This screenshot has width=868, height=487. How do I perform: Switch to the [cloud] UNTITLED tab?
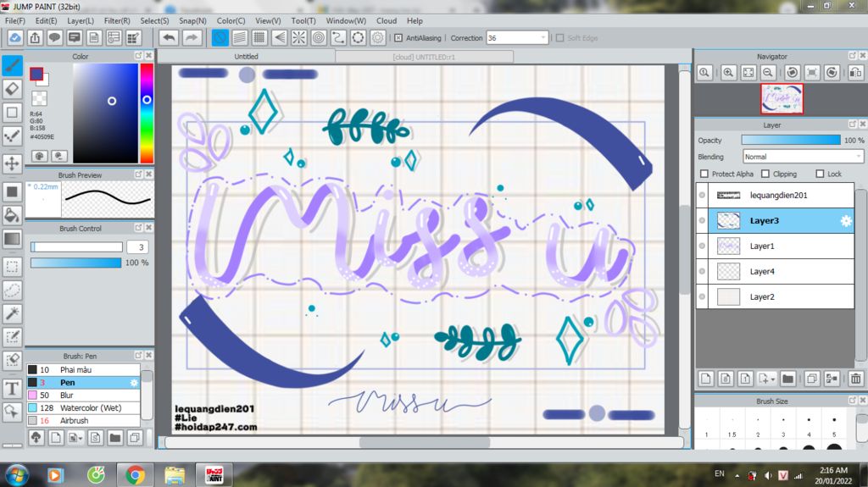click(424, 57)
